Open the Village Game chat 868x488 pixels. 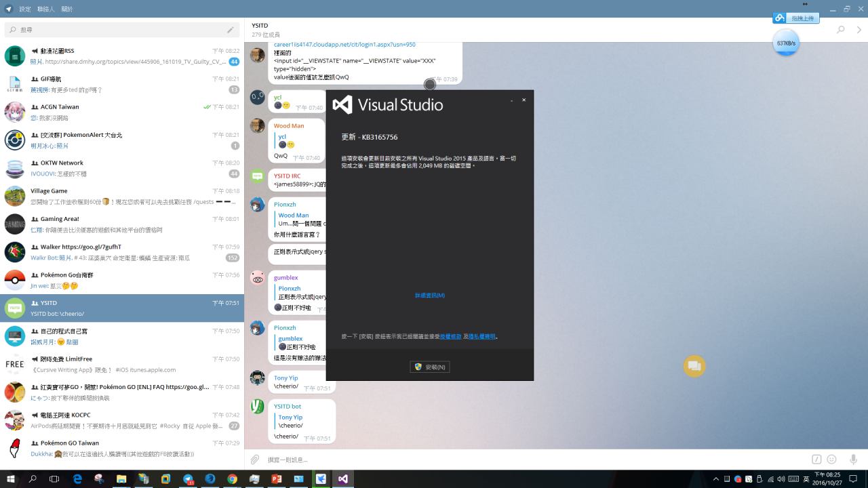click(122, 196)
